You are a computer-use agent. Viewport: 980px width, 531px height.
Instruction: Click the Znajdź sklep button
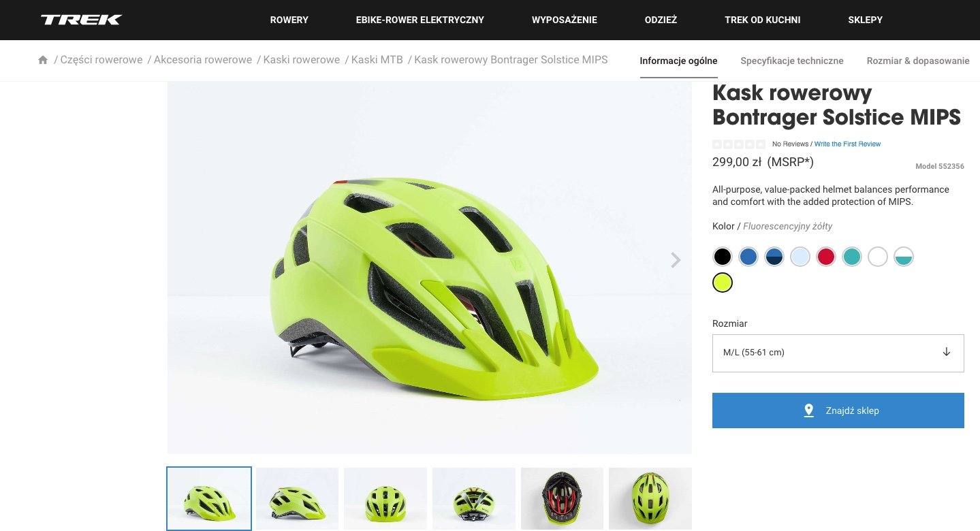[838, 411]
